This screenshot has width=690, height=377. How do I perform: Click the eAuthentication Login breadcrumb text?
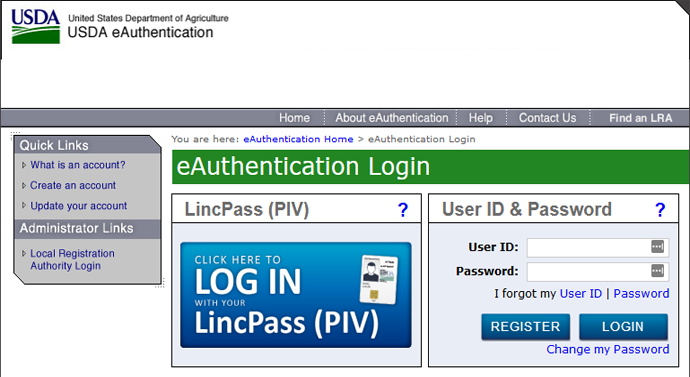pos(422,139)
